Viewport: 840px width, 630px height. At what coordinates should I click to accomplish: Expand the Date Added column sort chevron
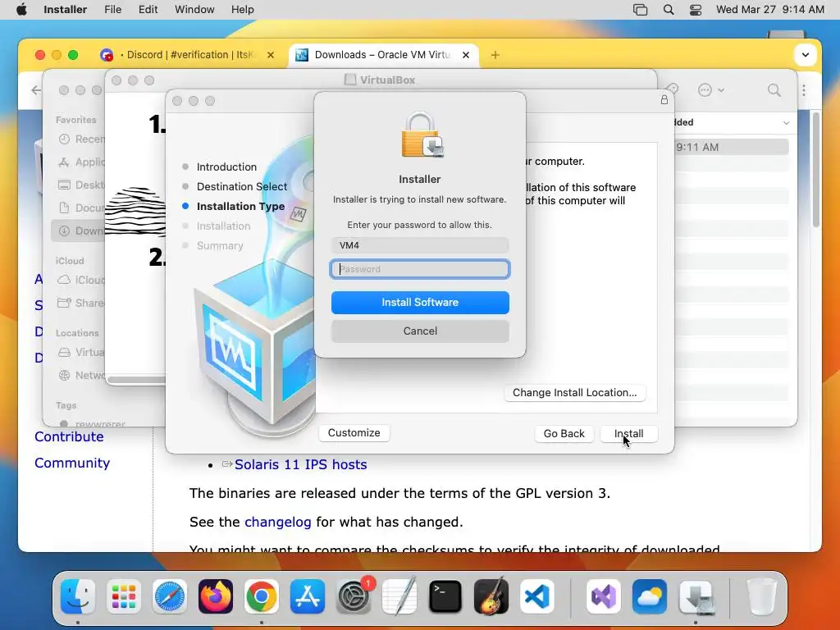(786, 123)
